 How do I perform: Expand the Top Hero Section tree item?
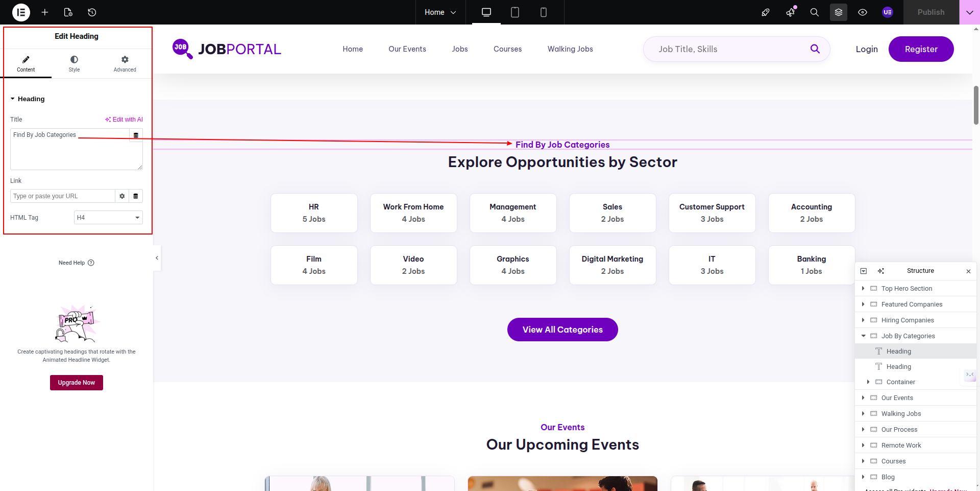(863, 289)
